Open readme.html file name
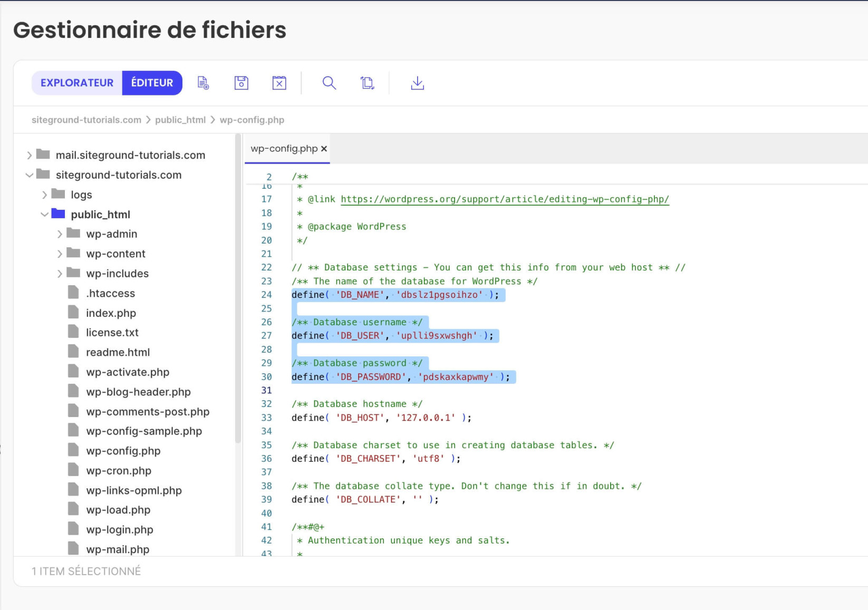This screenshot has height=610, width=868. 118,352
